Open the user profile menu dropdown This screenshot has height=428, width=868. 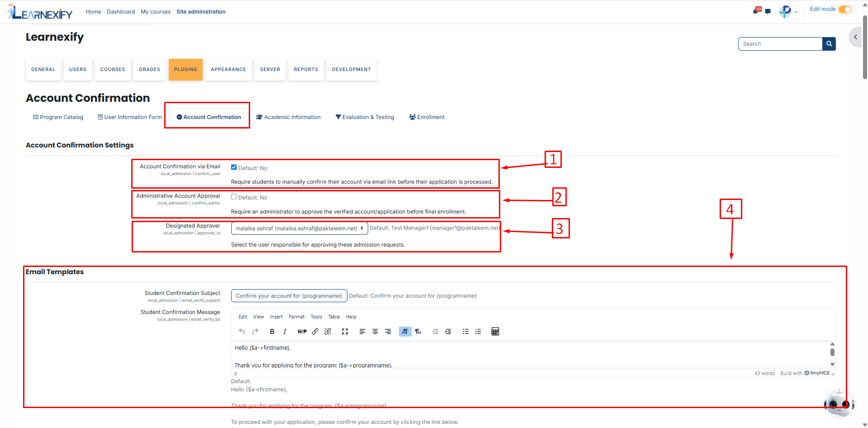click(x=788, y=12)
